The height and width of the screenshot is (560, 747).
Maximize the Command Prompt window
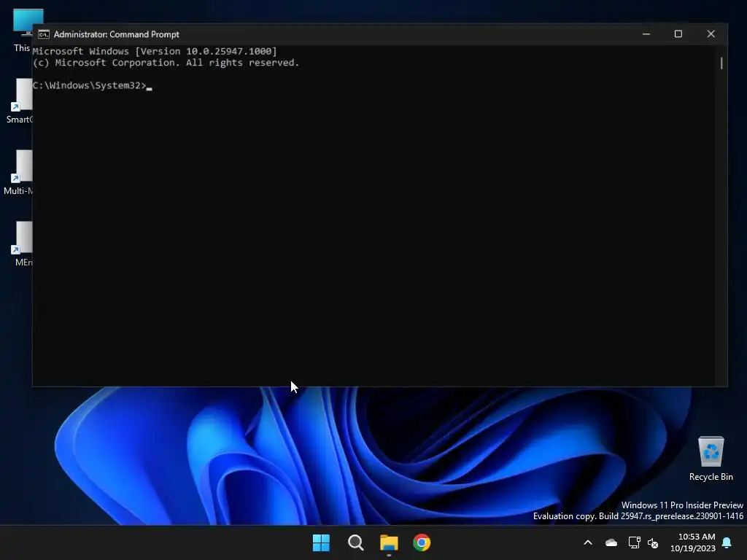tap(678, 34)
